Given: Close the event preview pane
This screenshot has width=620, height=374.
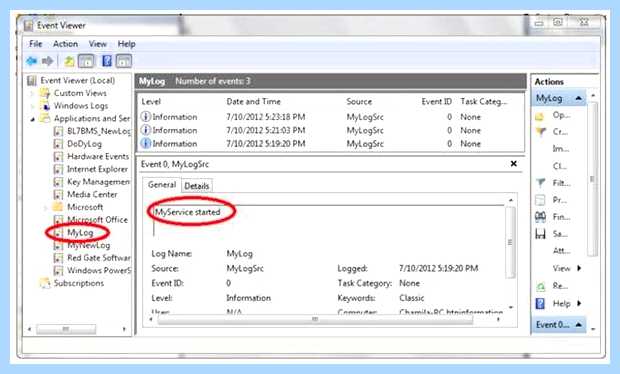Looking at the screenshot, I should [514, 164].
